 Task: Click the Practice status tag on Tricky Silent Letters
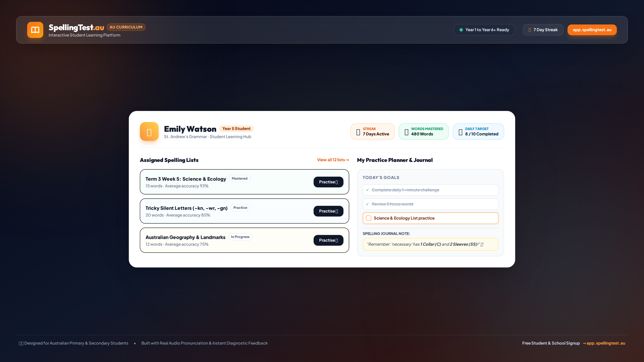pyautogui.click(x=240, y=208)
